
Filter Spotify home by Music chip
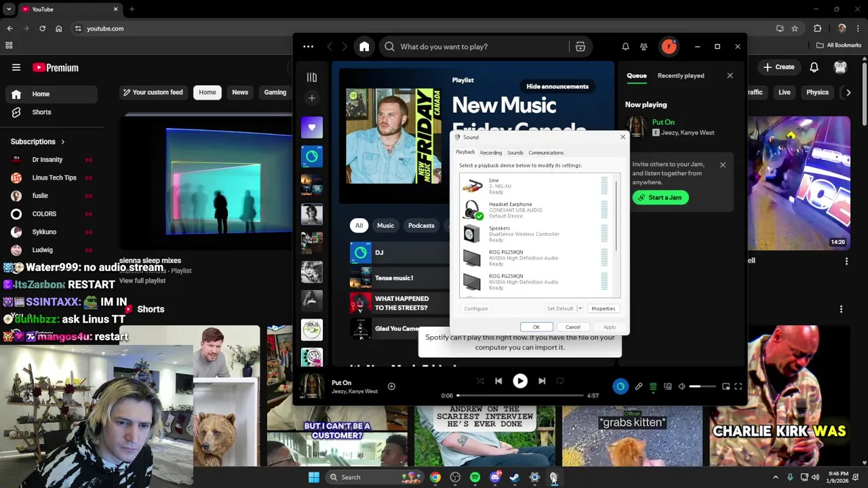[x=385, y=226]
